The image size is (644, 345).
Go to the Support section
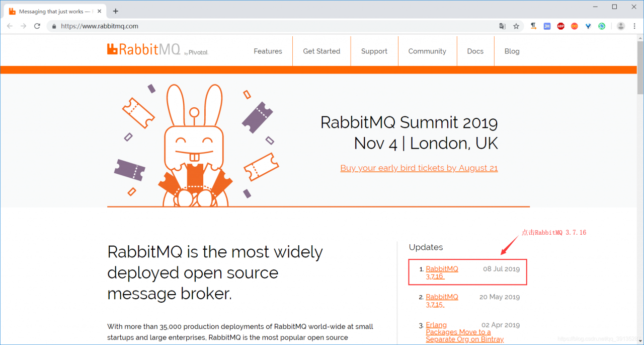click(x=374, y=51)
